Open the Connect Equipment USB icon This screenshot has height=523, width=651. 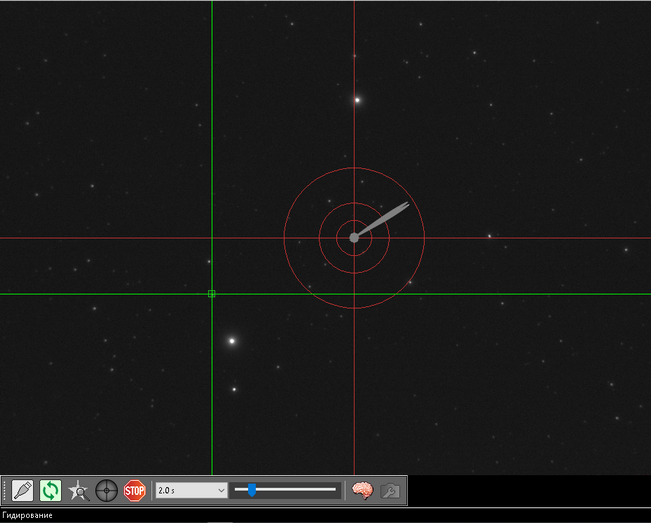[x=22, y=491]
